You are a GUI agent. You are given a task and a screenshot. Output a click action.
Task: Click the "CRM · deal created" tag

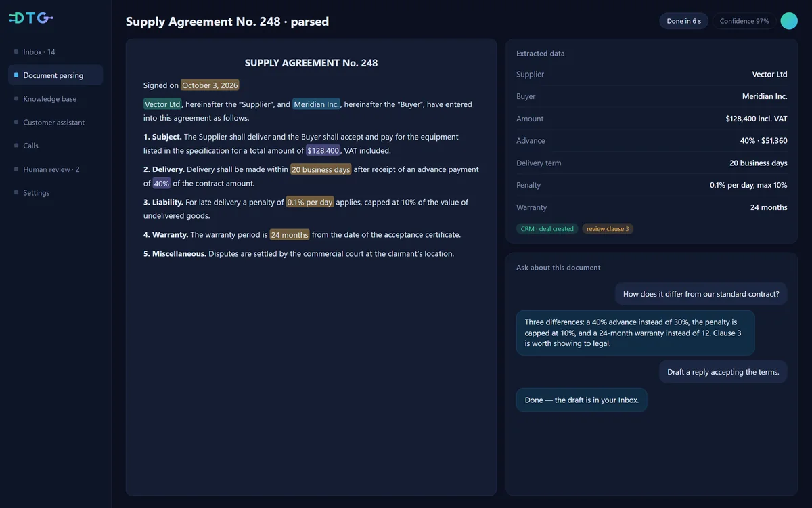tap(547, 229)
